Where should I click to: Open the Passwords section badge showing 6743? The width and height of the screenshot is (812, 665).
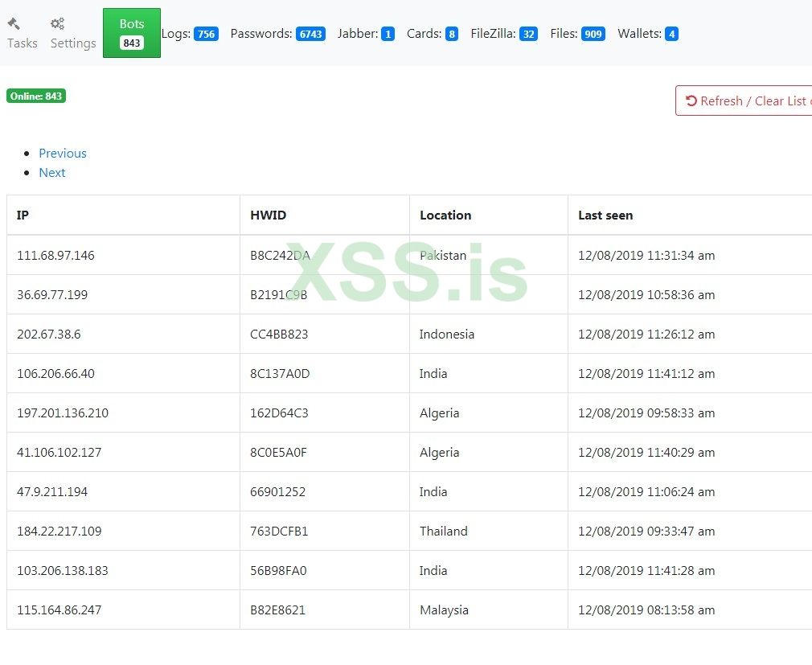(310, 34)
